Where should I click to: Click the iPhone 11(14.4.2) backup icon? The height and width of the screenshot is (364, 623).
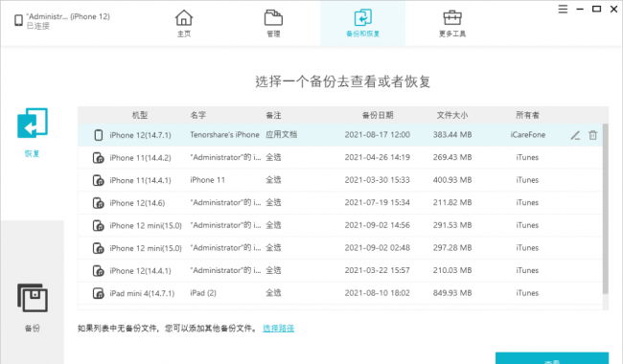[98, 158]
